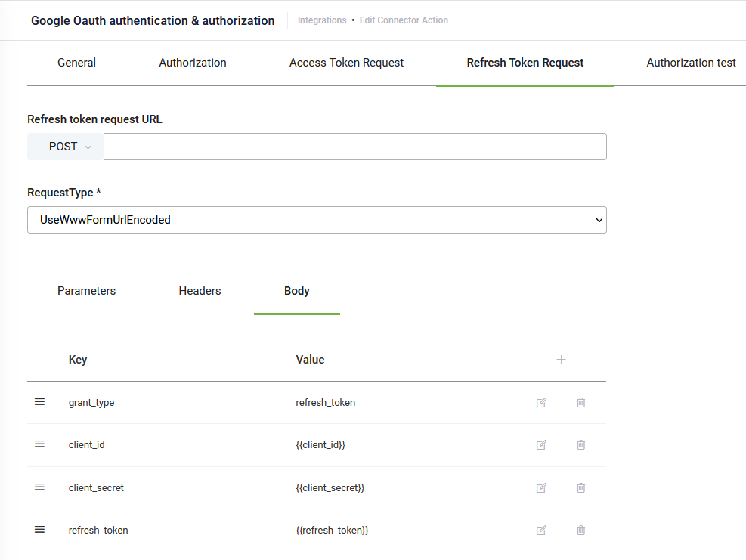Click the client_id key cell
The height and width of the screenshot is (560, 746).
[x=87, y=445]
